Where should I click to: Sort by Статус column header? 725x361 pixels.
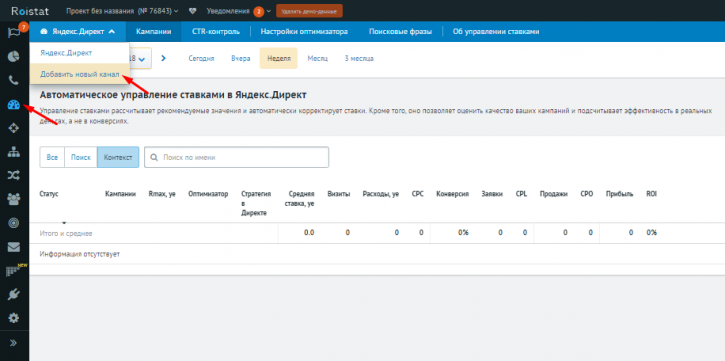click(49, 194)
